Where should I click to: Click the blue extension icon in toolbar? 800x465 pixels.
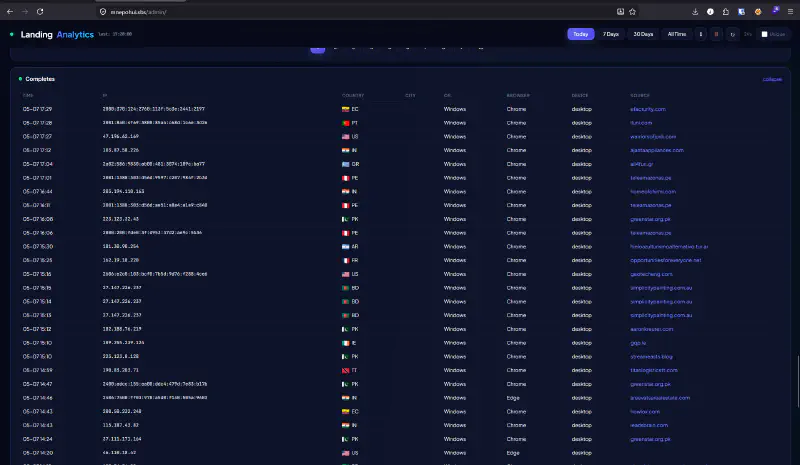(741, 12)
